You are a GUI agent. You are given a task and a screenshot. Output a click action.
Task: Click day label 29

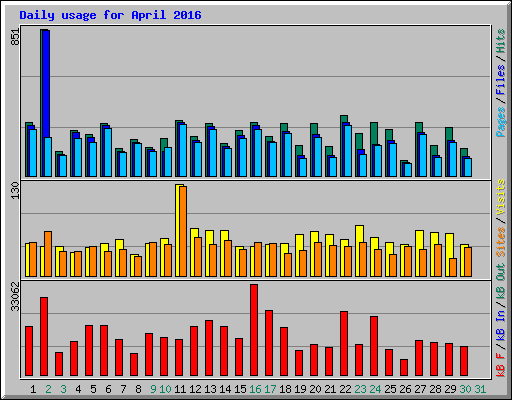click(x=450, y=389)
